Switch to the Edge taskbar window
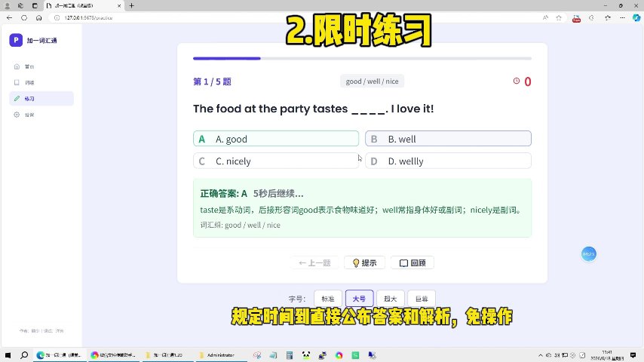Viewport: 644px width, 362px height. pos(60,355)
